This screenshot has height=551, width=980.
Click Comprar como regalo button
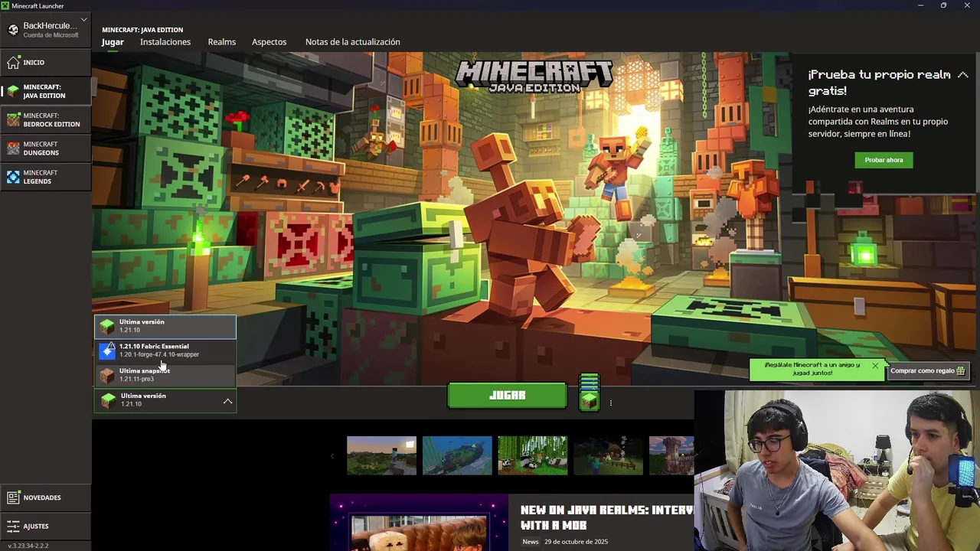point(928,370)
